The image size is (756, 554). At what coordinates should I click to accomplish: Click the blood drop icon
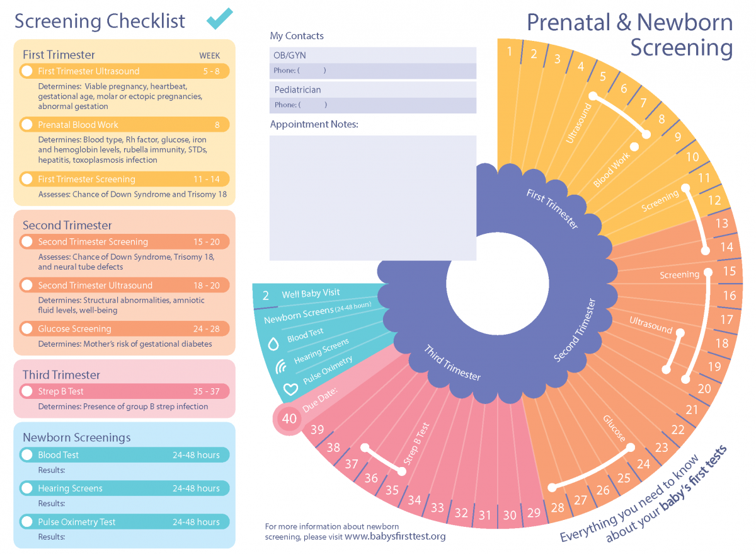point(273,344)
